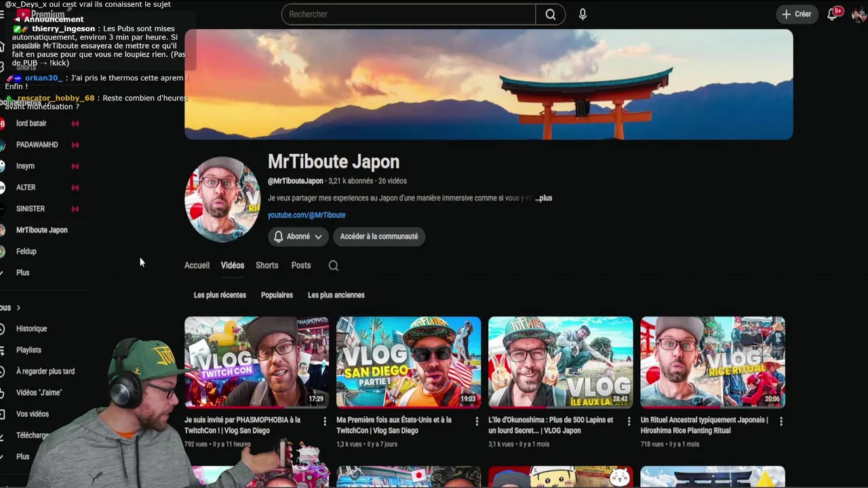Image resolution: width=868 pixels, height=488 pixels.
Task: Open options menu for L'île d'Okunoshima video
Action: [x=629, y=422]
